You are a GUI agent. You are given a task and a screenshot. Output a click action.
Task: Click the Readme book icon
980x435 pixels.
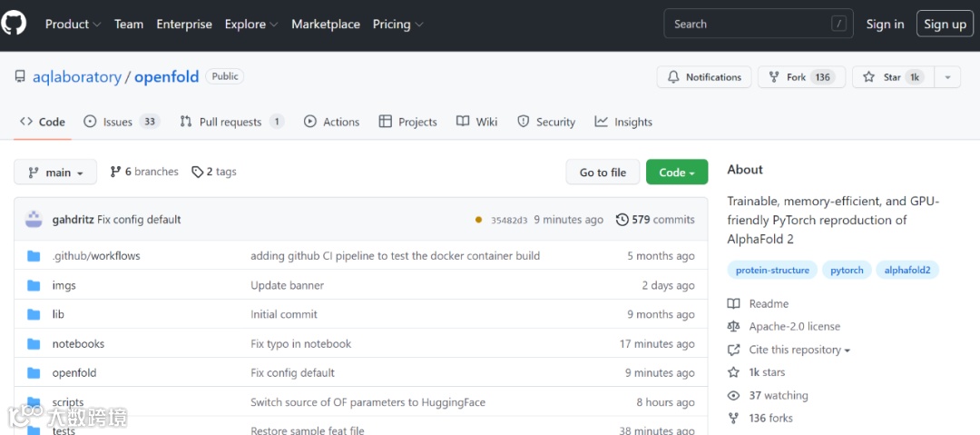[734, 304]
